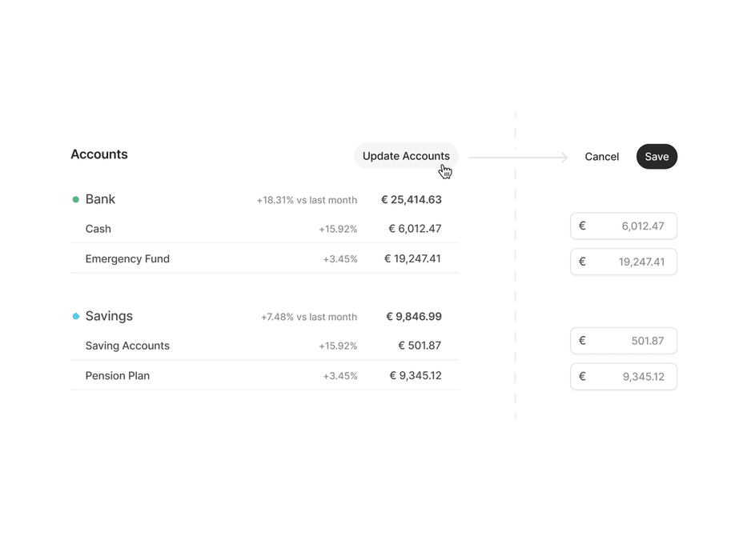Click the euro symbol in the 19,247.41 field
This screenshot has height=560, width=747.
point(582,262)
